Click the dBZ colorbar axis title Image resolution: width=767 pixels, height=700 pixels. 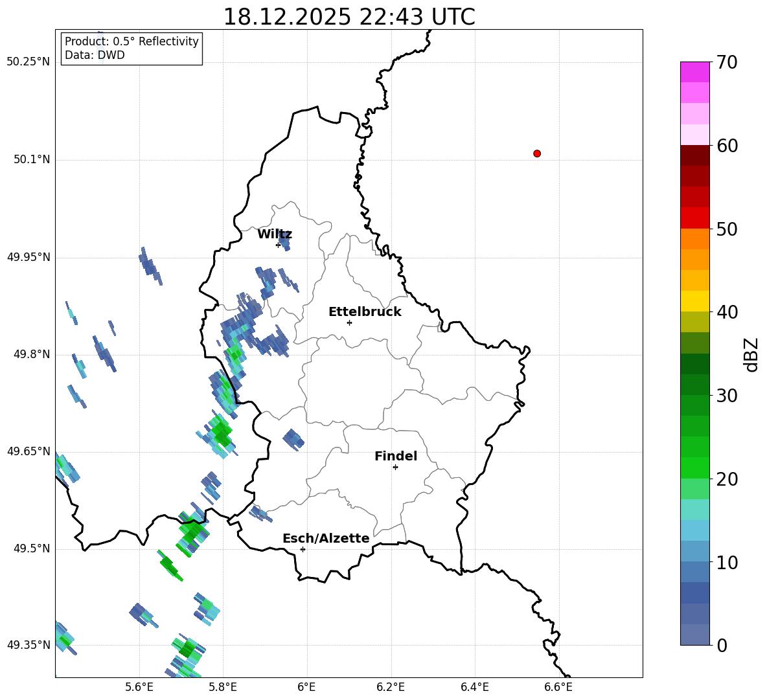(752, 354)
